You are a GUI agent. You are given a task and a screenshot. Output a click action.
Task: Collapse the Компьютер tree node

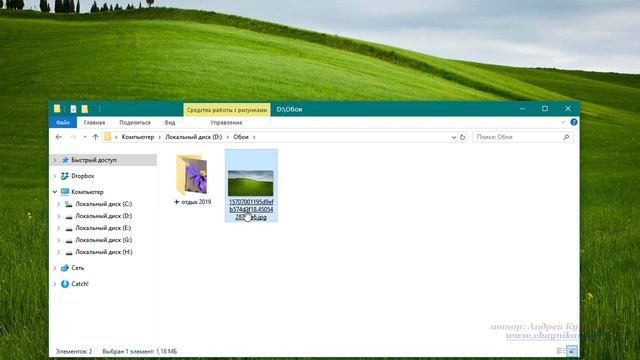point(55,192)
